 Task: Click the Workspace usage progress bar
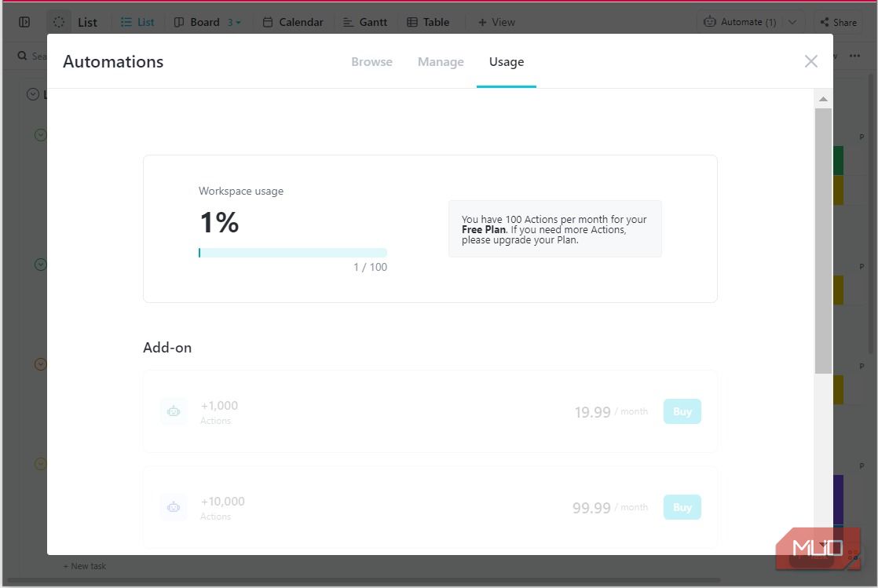(292, 253)
